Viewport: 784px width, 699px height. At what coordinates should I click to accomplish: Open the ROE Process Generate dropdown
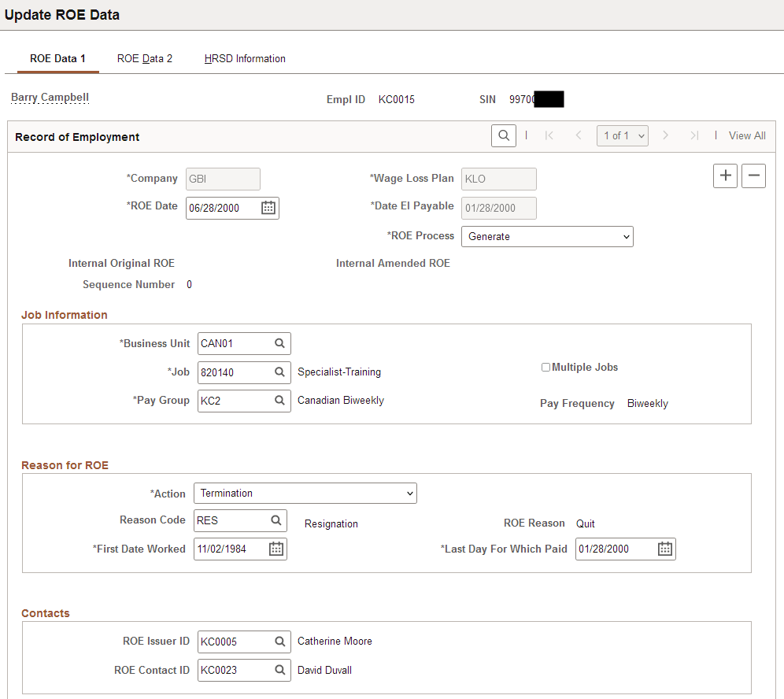(548, 236)
